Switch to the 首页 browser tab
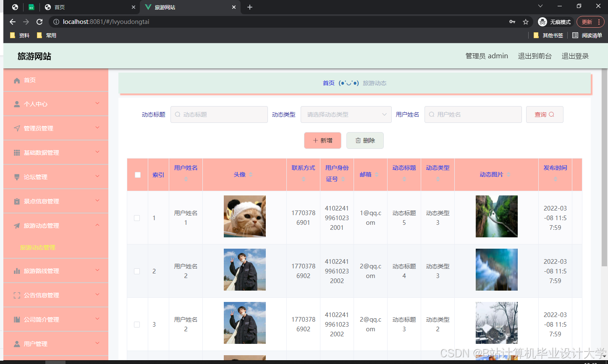Screen dimensions: 608x364 [90, 7]
